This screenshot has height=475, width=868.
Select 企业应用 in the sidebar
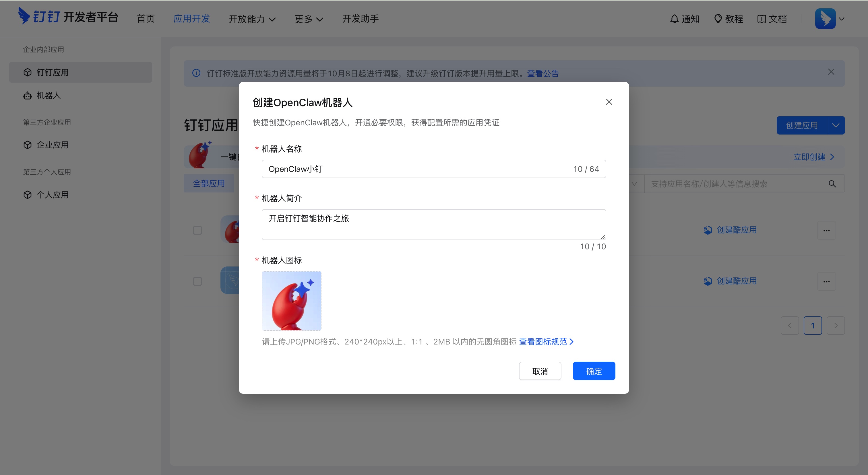[x=53, y=145]
